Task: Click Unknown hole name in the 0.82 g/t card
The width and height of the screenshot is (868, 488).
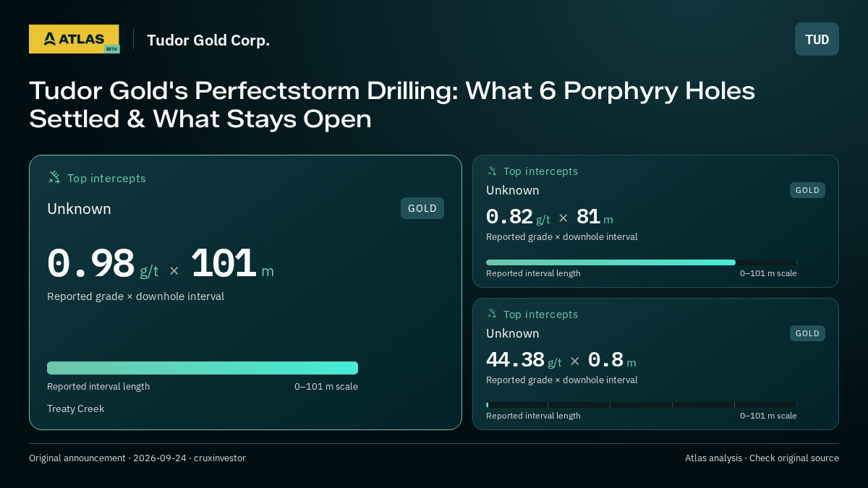Action: [x=513, y=190]
